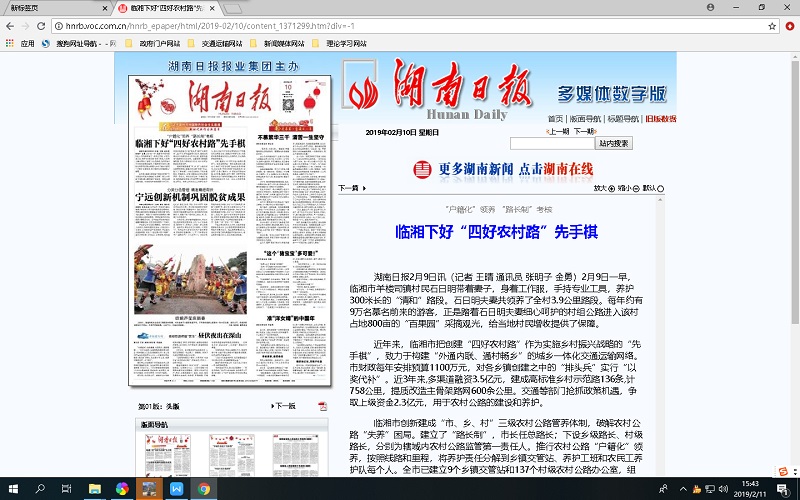Open the WPS Writer taskbar icon
The height and width of the screenshot is (500, 800).
point(177,489)
